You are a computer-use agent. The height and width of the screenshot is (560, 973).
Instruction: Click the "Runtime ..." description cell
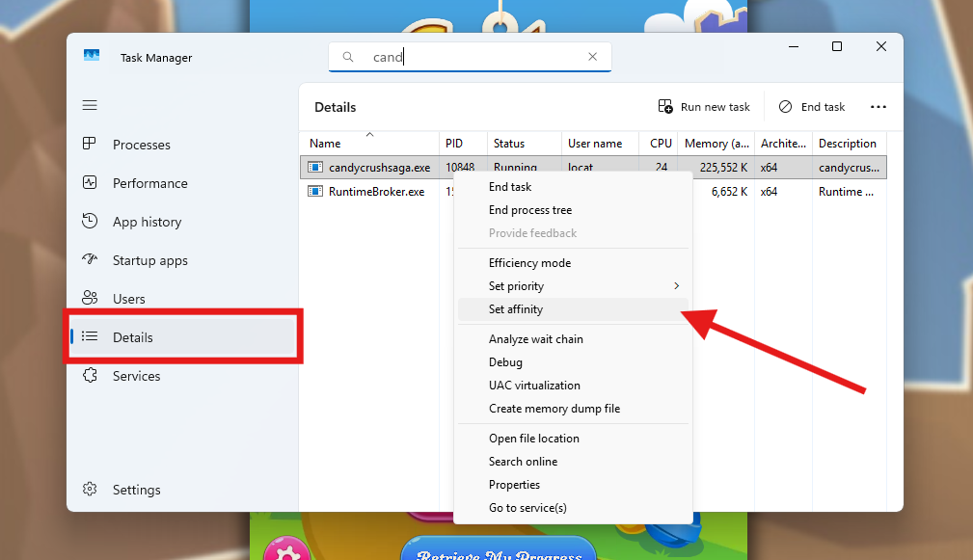(846, 192)
